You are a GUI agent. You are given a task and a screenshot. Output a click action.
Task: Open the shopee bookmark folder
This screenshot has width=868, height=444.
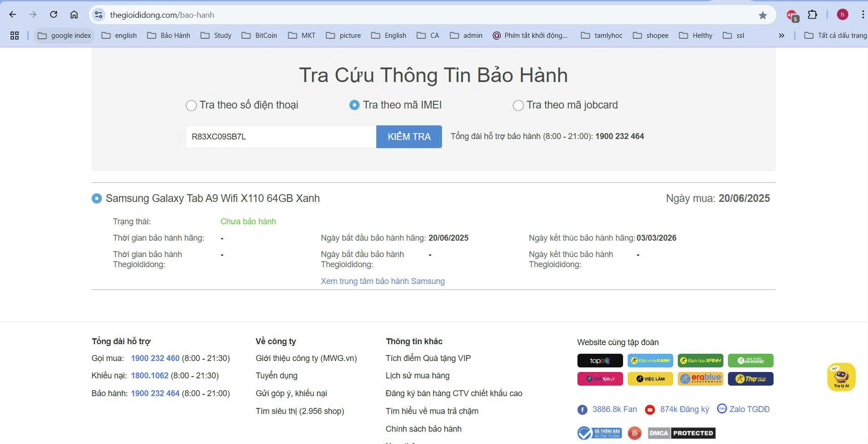(650, 36)
